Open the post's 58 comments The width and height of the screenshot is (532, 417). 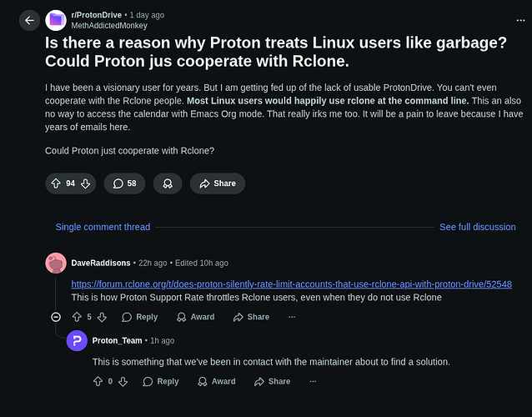[125, 183]
